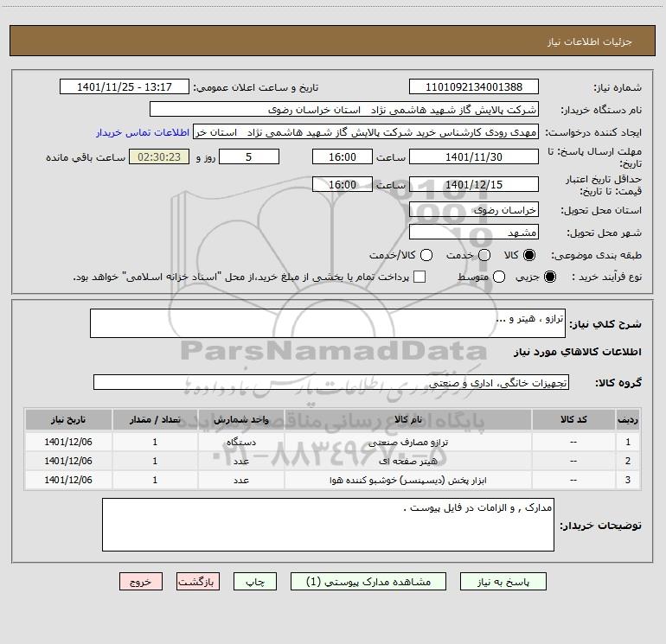Image resolution: width=666 pixels, height=644 pixels.
Task: Click the buyer organization name field
Action: [344, 110]
